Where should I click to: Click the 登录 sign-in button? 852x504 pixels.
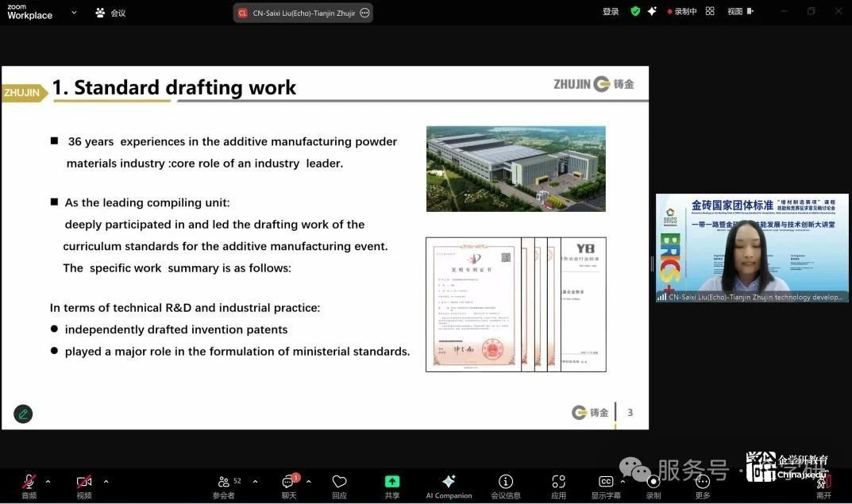tap(611, 12)
